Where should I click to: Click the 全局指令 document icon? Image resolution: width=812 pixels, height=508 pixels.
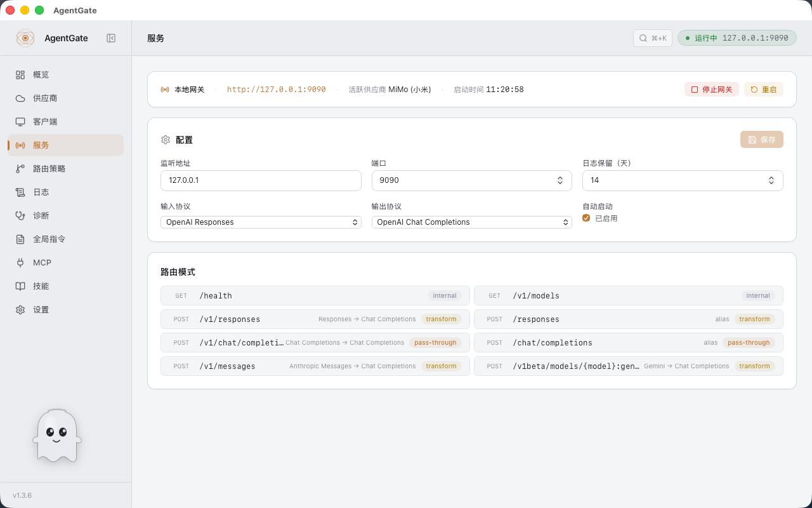click(20, 239)
